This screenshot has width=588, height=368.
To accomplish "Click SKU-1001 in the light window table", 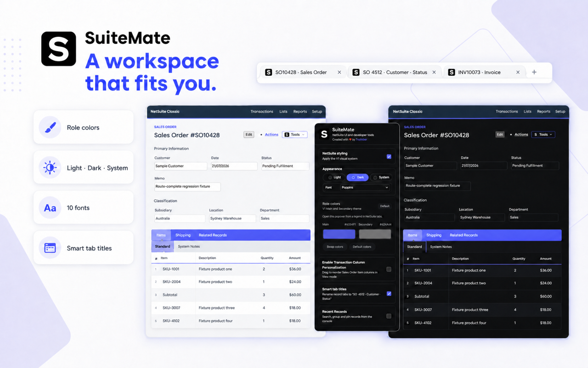I will point(171,269).
